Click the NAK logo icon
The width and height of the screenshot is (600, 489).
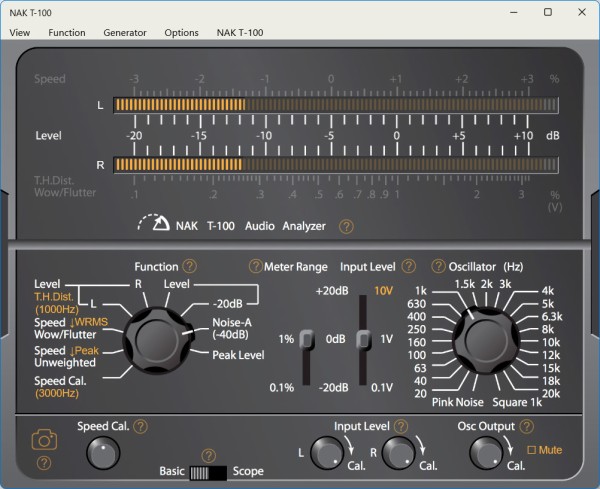(154, 222)
